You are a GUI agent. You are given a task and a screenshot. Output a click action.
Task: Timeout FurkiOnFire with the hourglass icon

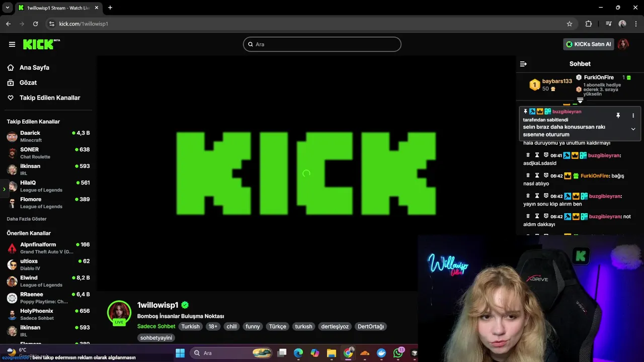click(x=537, y=176)
